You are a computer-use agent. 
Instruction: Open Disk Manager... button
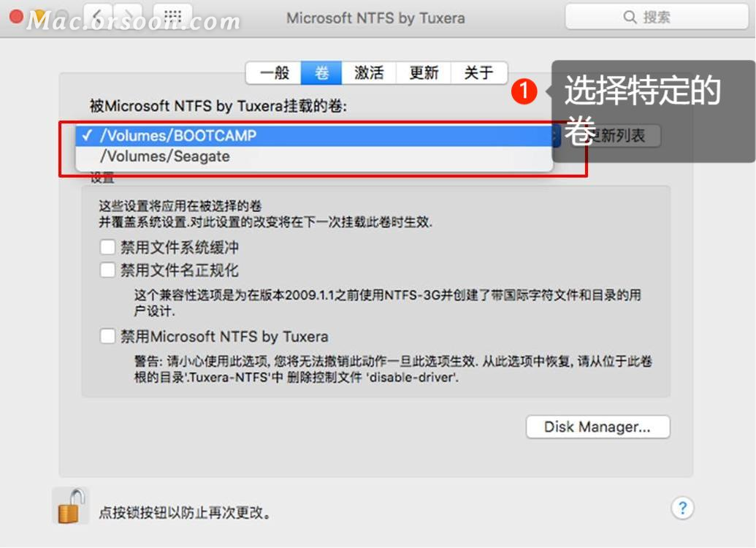[597, 427]
